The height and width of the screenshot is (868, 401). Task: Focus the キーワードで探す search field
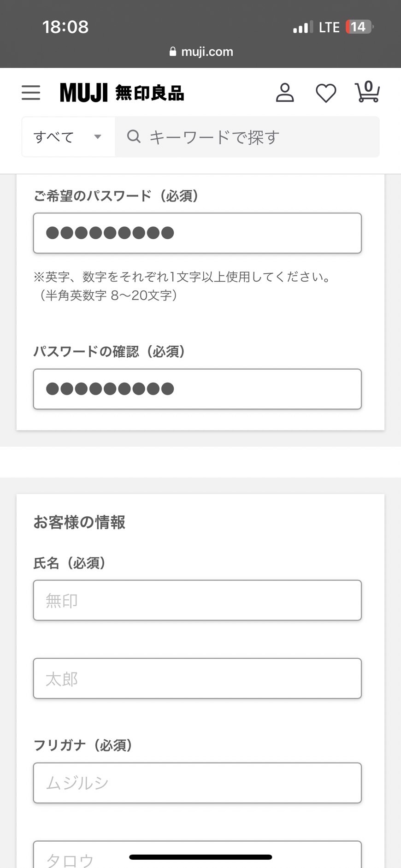pyautogui.click(x=258, y=137)
